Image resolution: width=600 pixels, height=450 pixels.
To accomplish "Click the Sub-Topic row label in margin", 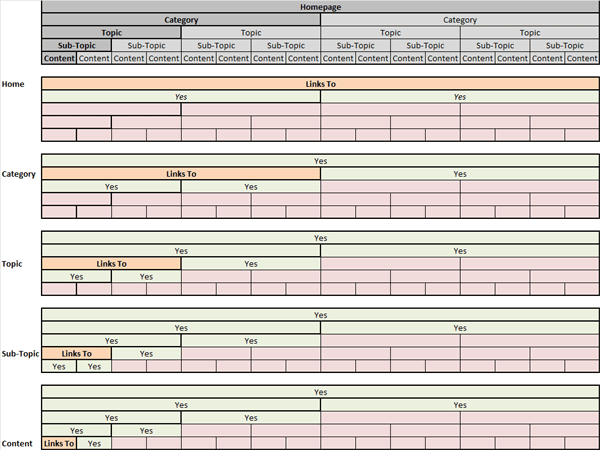I will pyautogui.click(x=20, y=354).
